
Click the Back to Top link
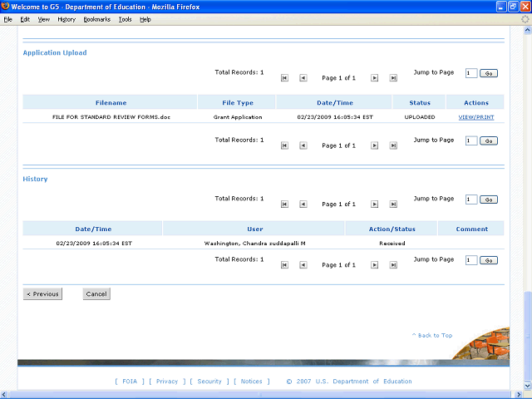click(x=432, y=335)
